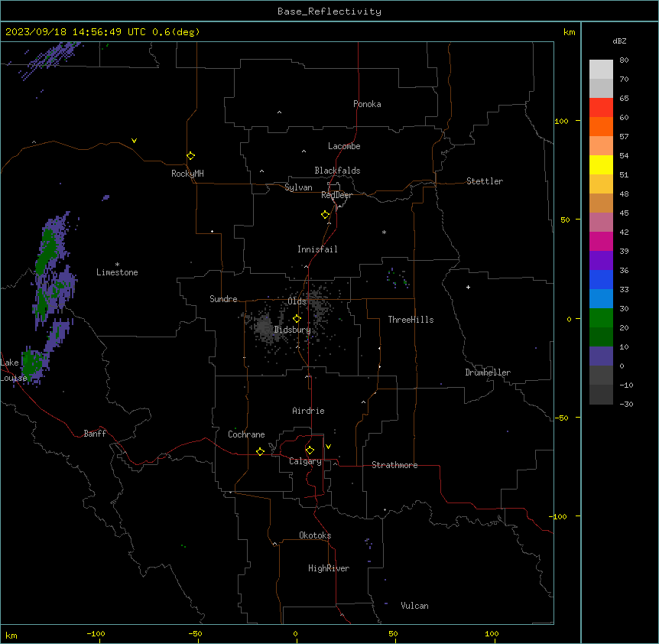Click the yellow diamond marker near RockyMH

[190, 156]
